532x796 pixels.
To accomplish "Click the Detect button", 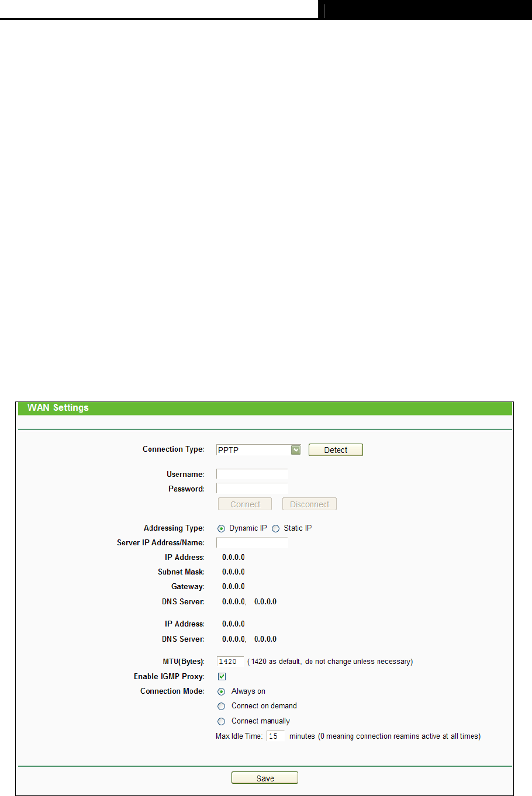I will pos(336,449).
